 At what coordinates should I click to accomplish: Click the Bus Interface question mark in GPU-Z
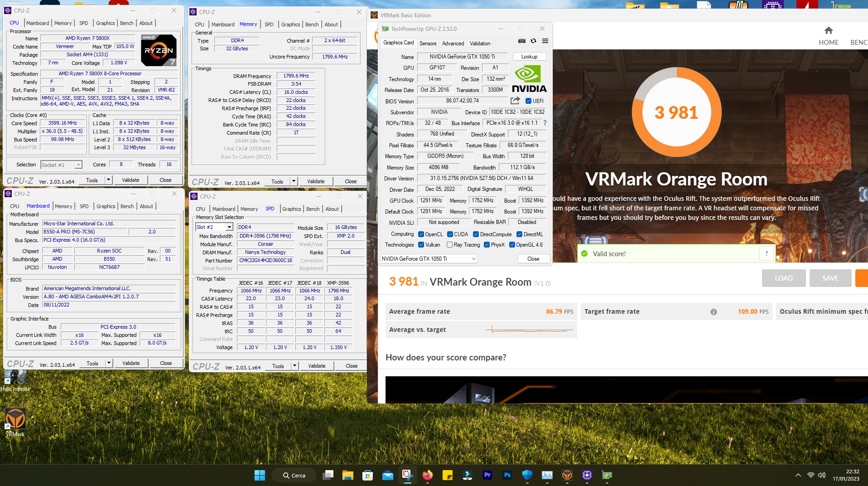pyautogui.click(x=545, y=123)
